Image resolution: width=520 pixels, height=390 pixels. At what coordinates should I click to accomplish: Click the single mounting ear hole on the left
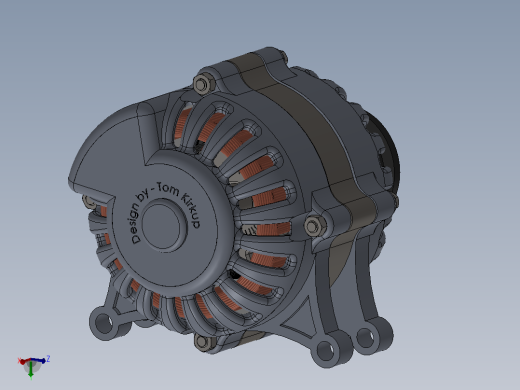[x=105, y=323]
